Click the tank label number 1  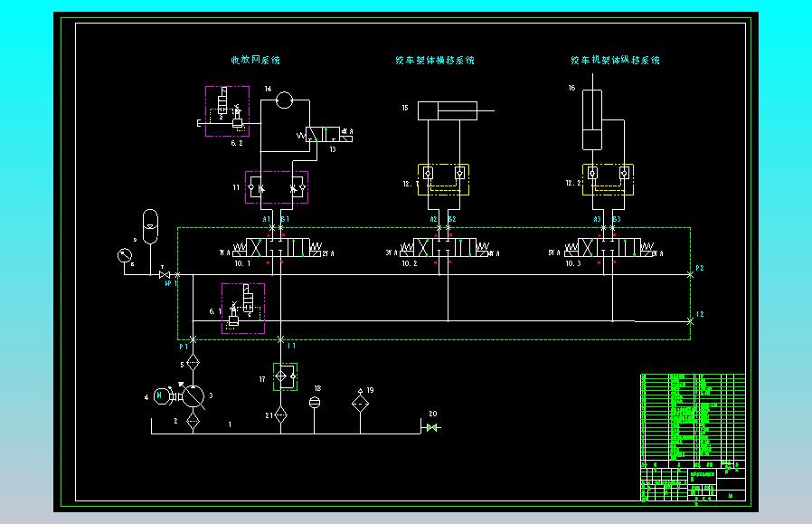coord(230,424)
